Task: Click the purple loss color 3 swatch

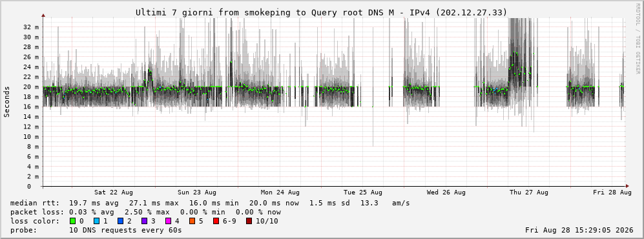Action: 145,221
